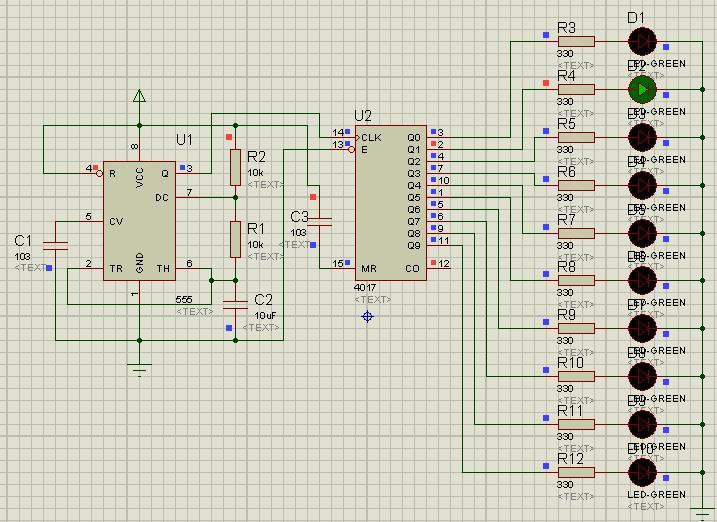Select the LED D1 next to resistor R3
The image size is (717, 522).
tap(642, 42)
